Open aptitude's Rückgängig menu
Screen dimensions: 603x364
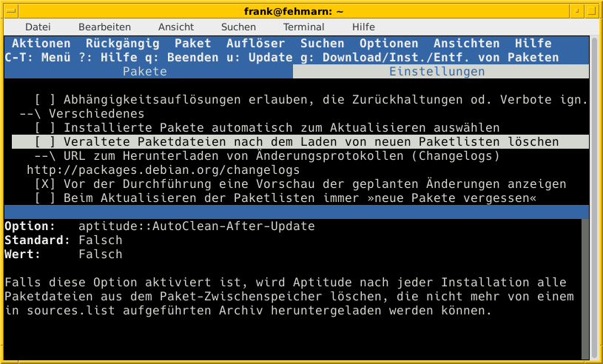point(123,44)
